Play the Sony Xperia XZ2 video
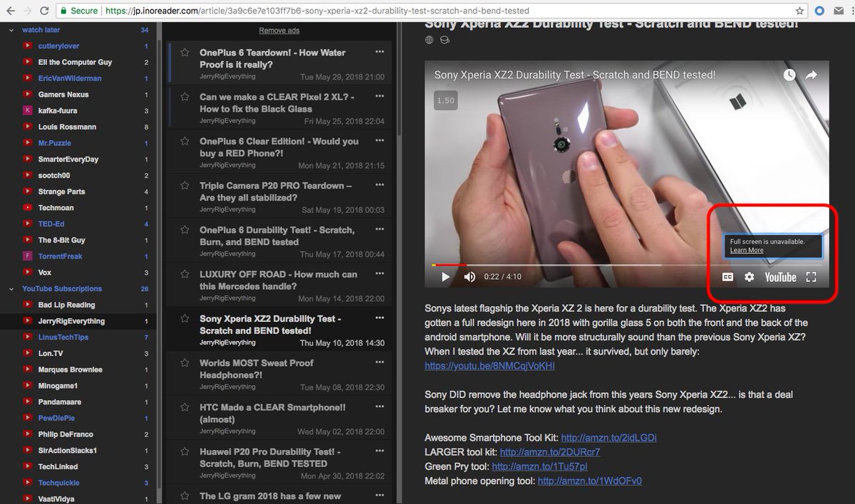Screen dimensions: 855x504 pos(445,277)
